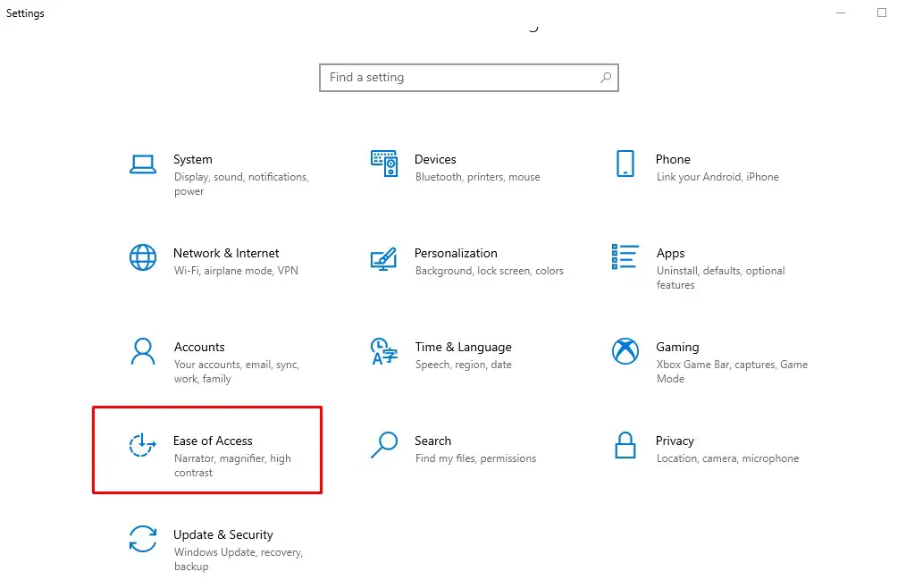Click 'Xbox Game Bar, captures' description

pyautogui.click(x=732, y=372)
